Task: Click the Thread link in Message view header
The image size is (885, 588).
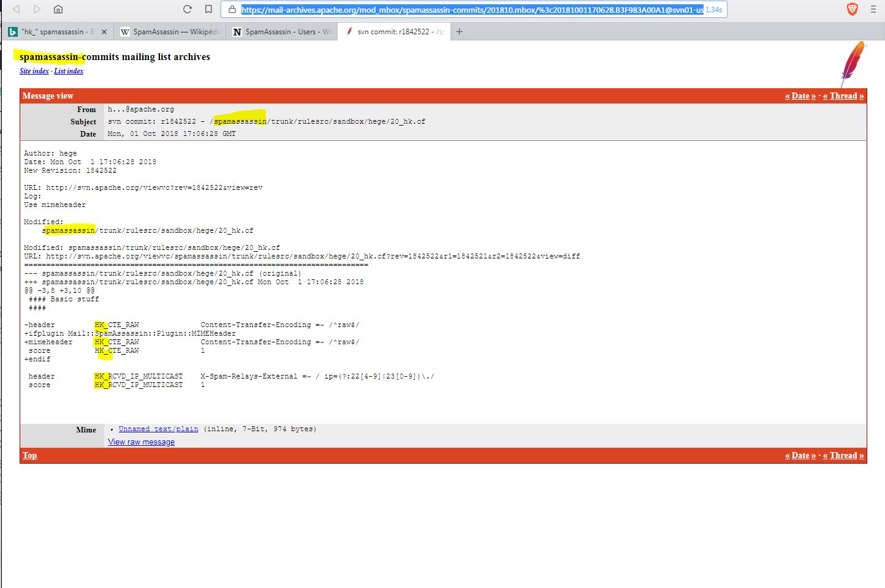Action: click(843, 96)
